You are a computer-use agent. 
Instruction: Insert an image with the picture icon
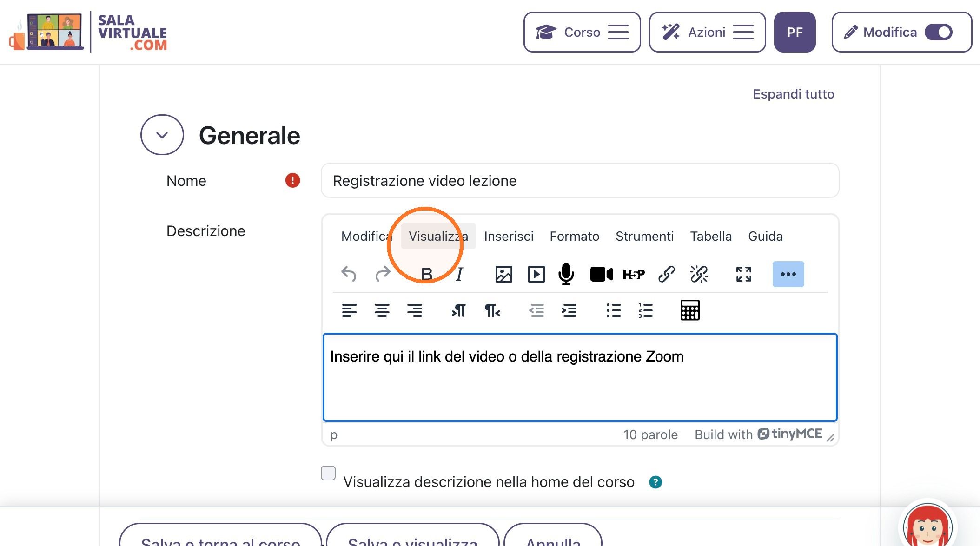(x=504, y=274)
